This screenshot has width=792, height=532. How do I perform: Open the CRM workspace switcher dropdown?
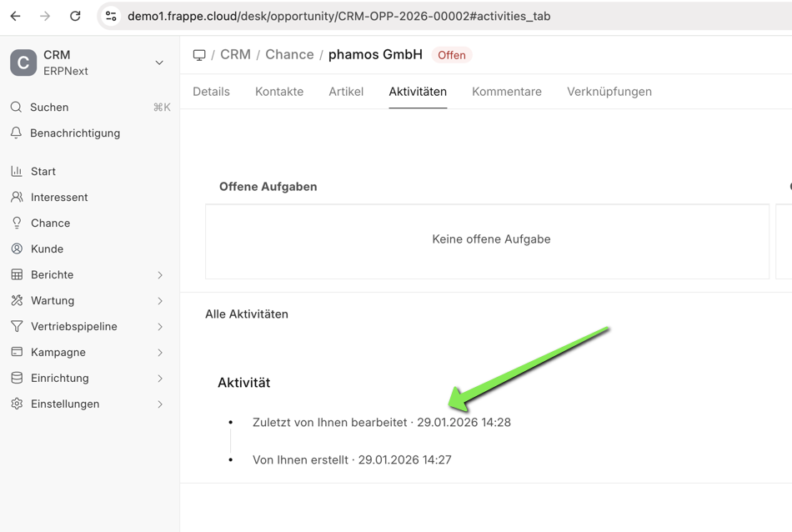click(159, 63)
